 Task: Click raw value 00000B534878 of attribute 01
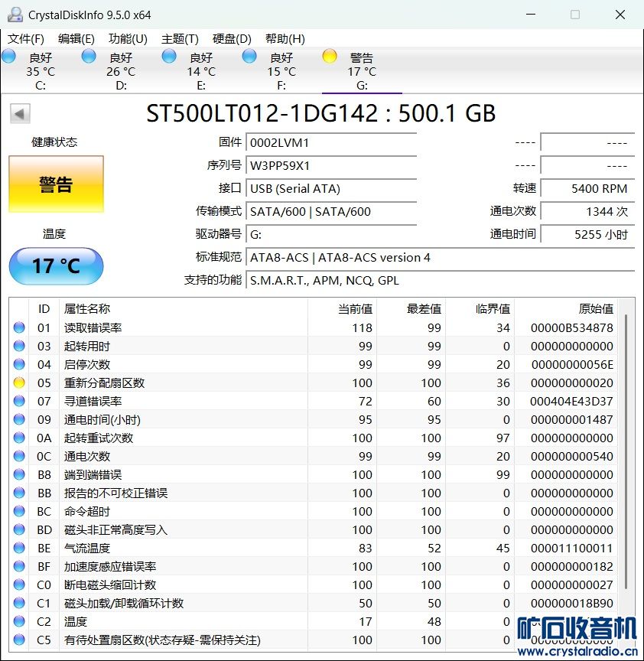coord(572,327)
